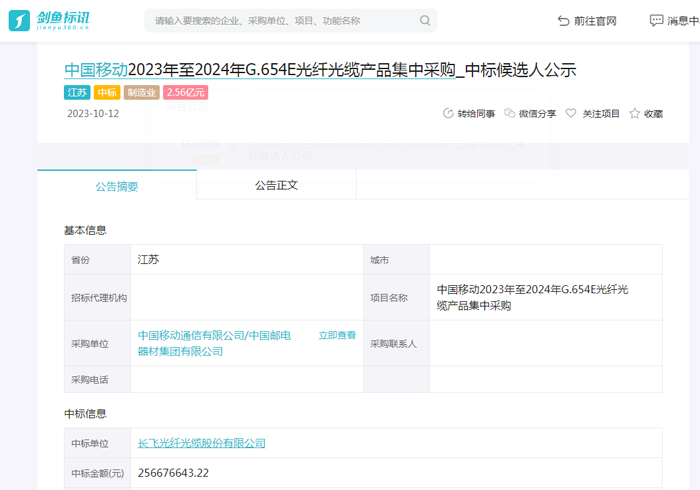Click the 基本信息 section heading
The height and width of the screenshot is (490, 700).
pos(85,230)
